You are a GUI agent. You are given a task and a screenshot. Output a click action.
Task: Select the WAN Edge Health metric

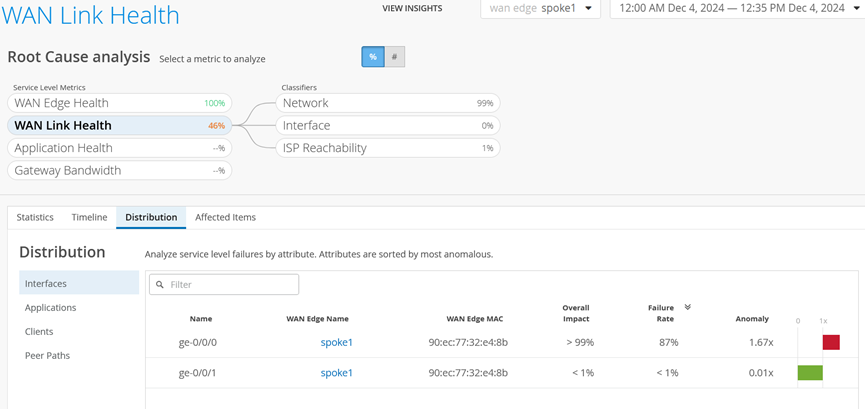(x=119, y=103)
